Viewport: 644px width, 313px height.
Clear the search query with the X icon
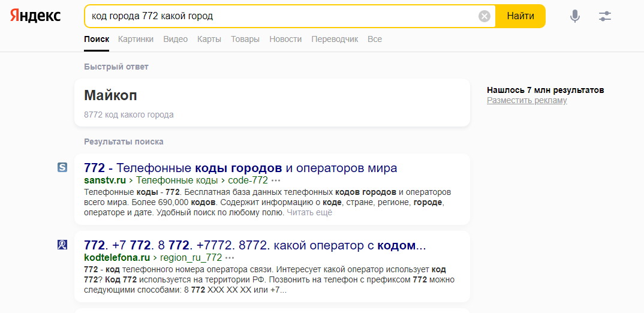[x=484, y=16]
